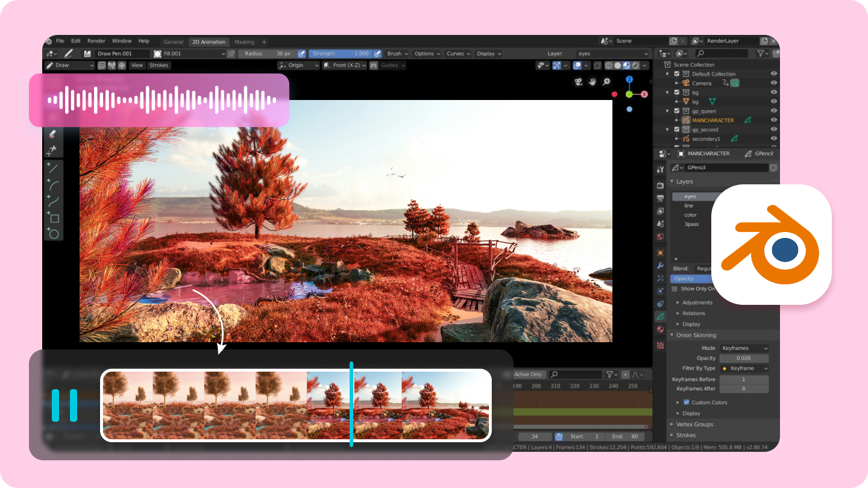This screenshot has width=868, height=488.
Task: Click the Camera icon in the Outliner
Action: 687,83
